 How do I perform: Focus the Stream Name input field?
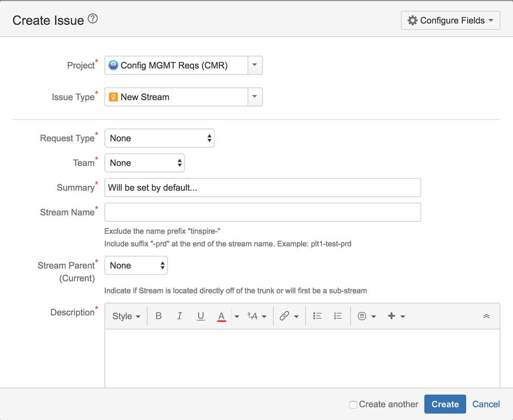point(262,212)
